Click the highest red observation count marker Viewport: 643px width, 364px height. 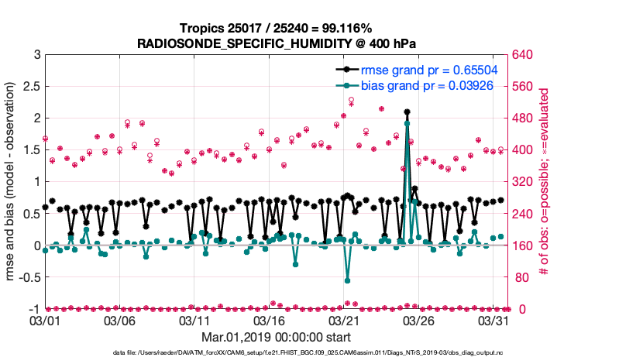(351, 100)
